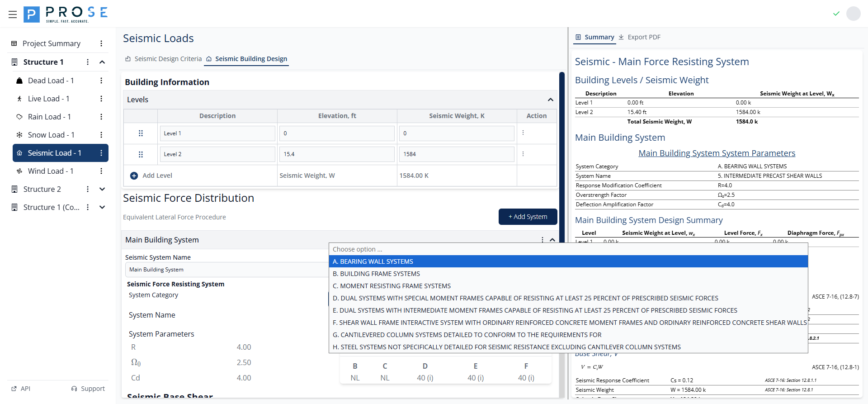This screenshot has width=868, height=404.
Task: Click the Add System button
Action: [528, 217]
